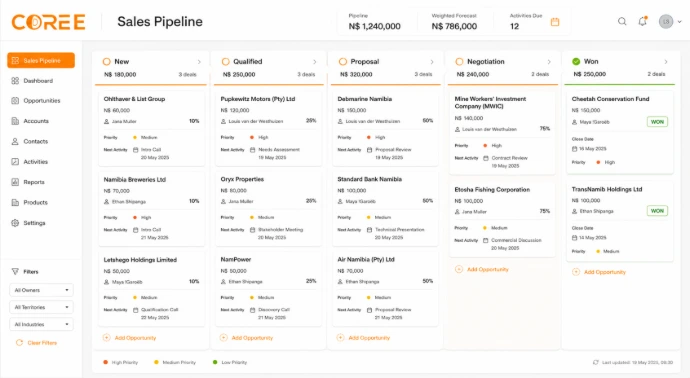The width and height of the screenshot is (690, 378).
Task: Click the COREE logo
Action: point(48,22)
